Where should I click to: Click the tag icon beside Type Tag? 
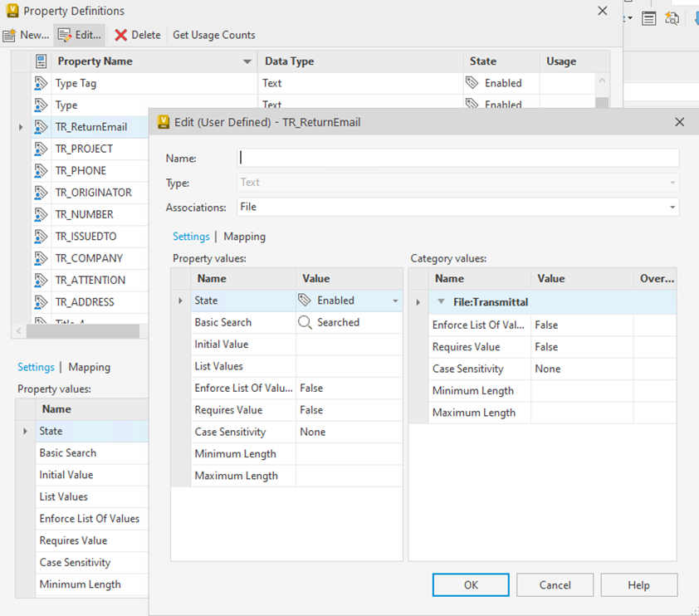click(42, 83)
